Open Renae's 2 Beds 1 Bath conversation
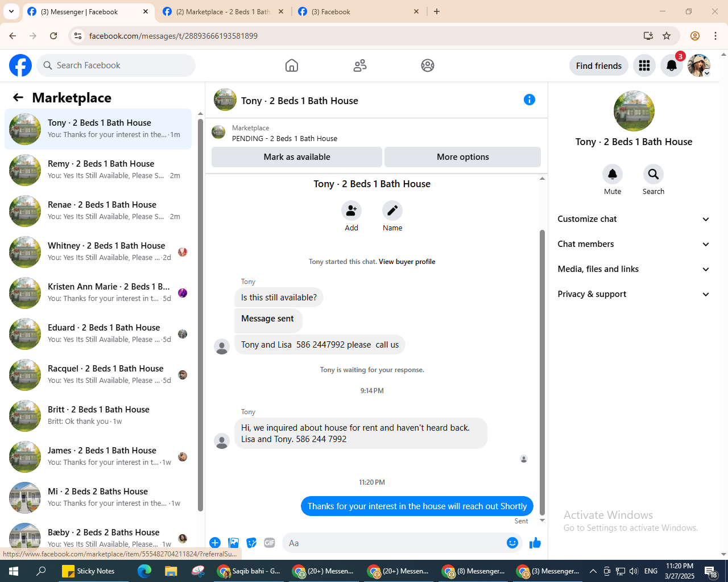The image size is (728, 582). (x=98, y=210)
